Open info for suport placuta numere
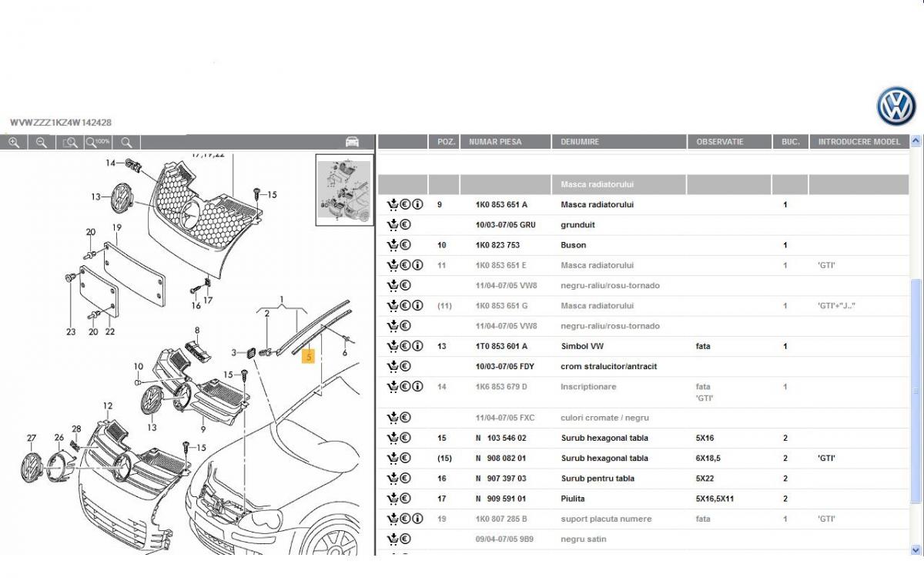 [x=417, y=519]
